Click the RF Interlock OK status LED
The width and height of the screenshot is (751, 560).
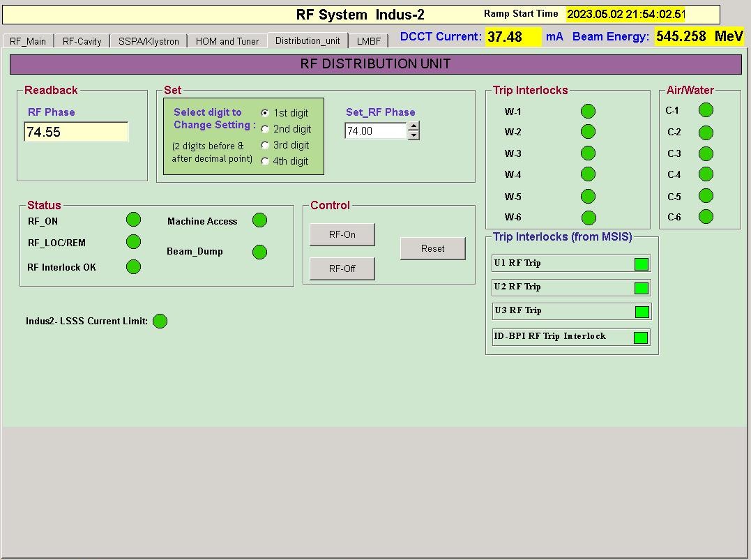[134, 267]
